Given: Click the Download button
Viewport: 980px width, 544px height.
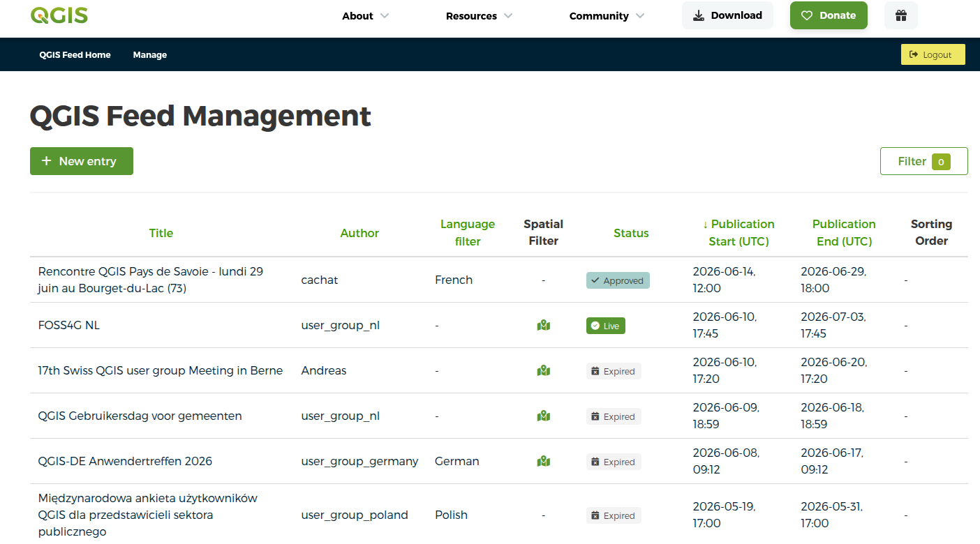Looking at the screenshot, I should (727, 15).
